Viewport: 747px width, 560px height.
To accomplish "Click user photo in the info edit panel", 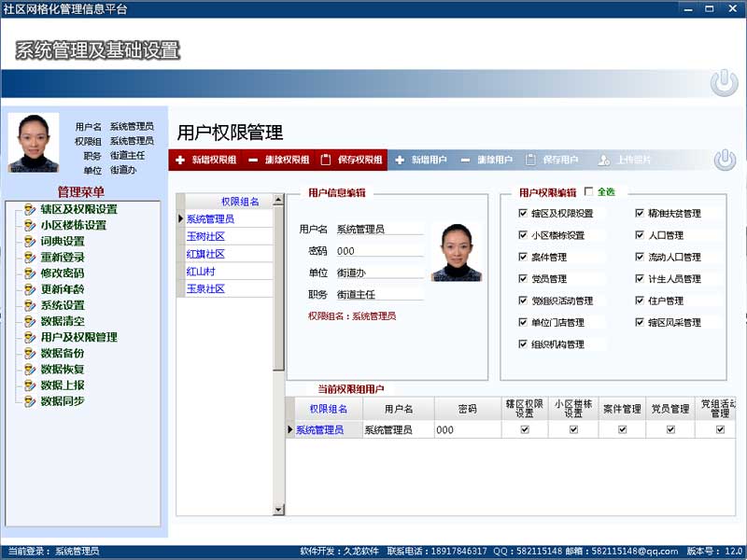I will tap(457, 252).
